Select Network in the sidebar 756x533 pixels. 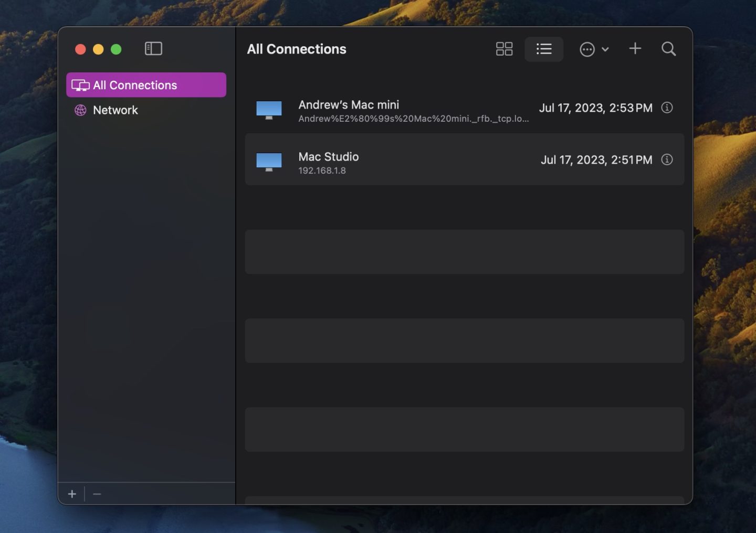point(115,110)
